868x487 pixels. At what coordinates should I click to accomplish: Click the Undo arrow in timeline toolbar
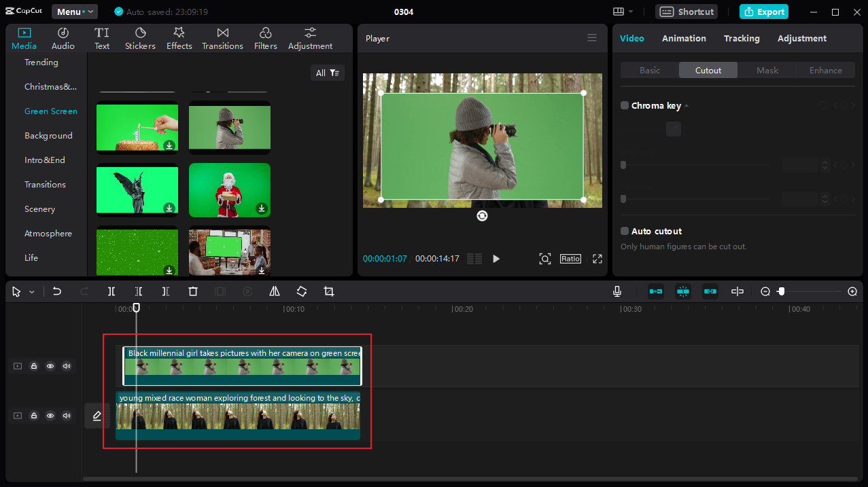57,291
